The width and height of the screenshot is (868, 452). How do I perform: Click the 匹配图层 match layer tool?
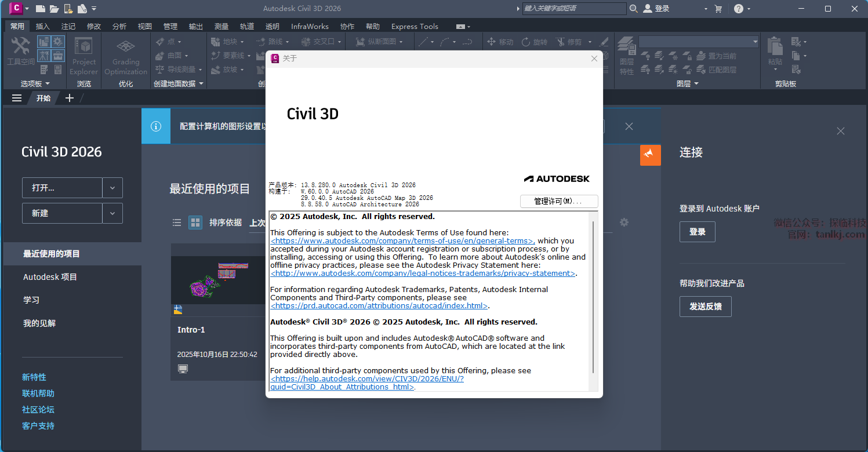[x=716, y=70]
